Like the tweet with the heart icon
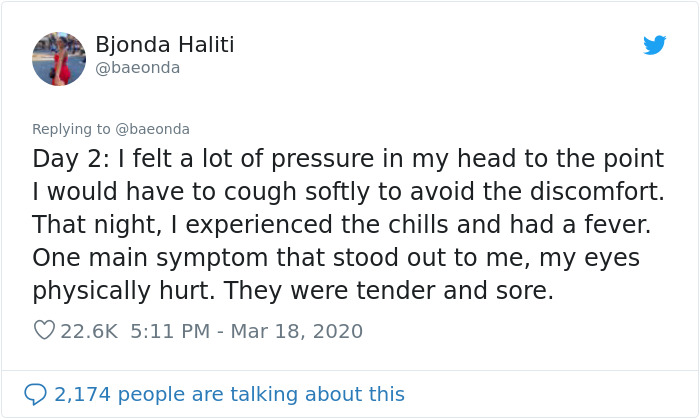The height and width of the screenshot is (419, 700). tap(44, 330)
